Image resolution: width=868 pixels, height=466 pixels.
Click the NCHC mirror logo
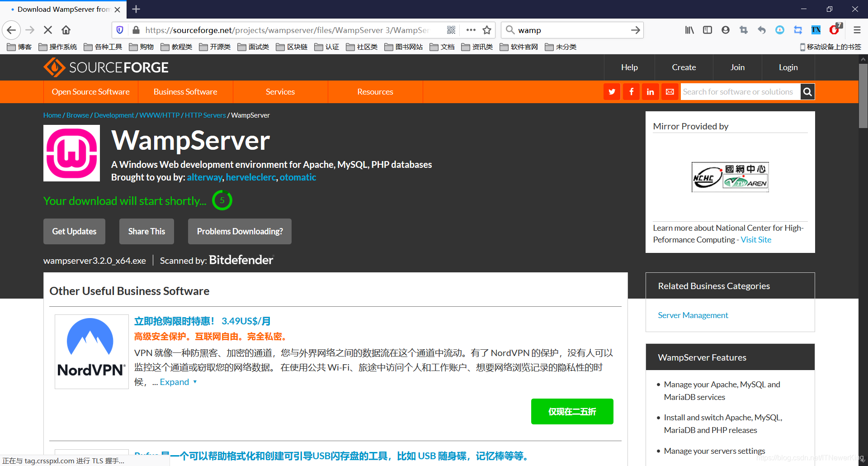click(730, 177)
